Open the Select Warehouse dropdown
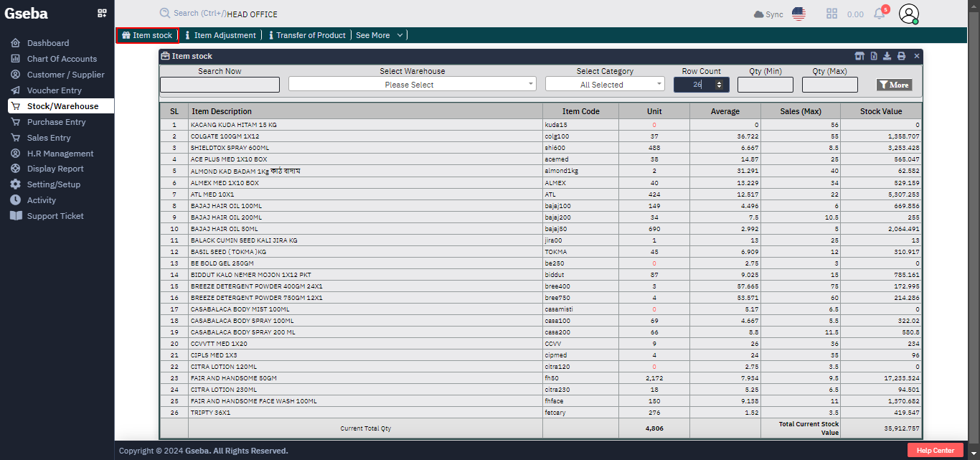 [x=413, y=84]
